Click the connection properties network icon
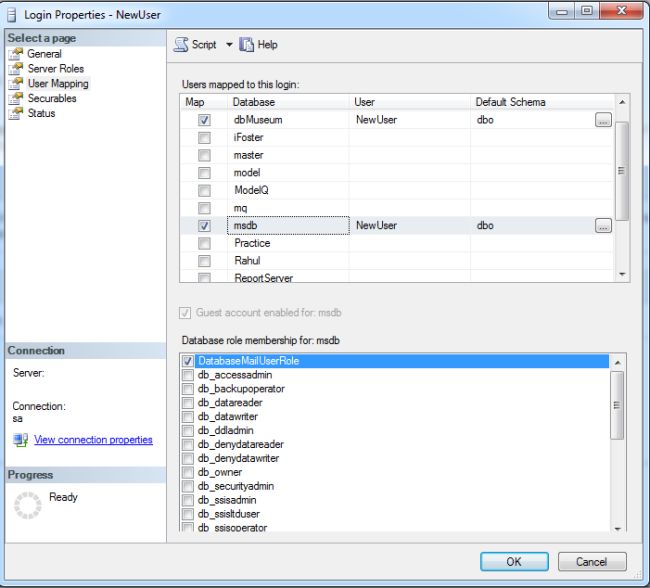This screenshot has width=650, height=588. pyautogui.click(x=20, y=440)
